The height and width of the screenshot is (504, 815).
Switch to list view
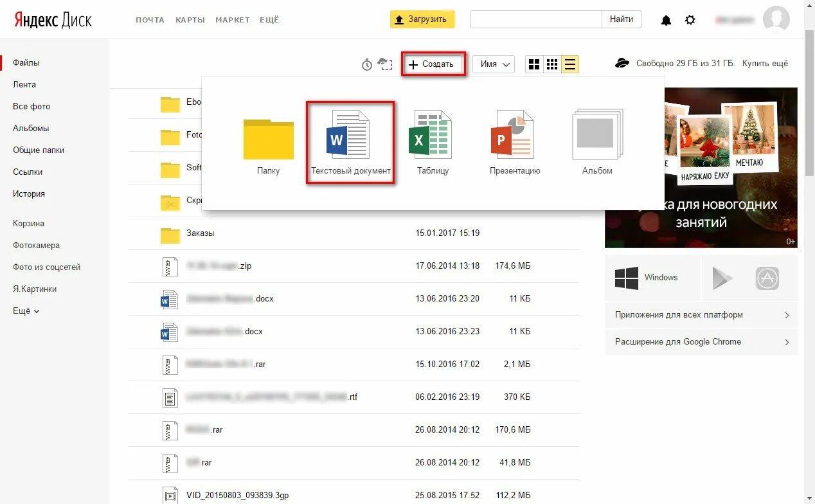coord(570,64)
